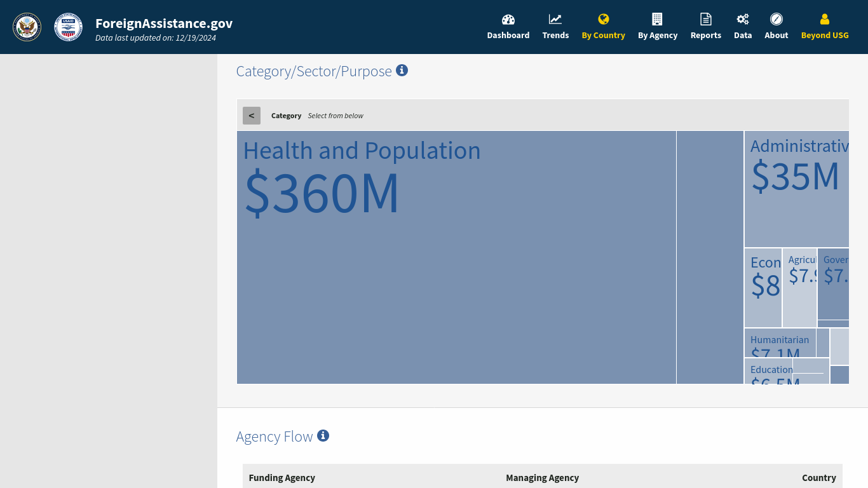This screenshot has width=868, height=488.
Task: Click the Reports document icon
Action: (705, 19)
